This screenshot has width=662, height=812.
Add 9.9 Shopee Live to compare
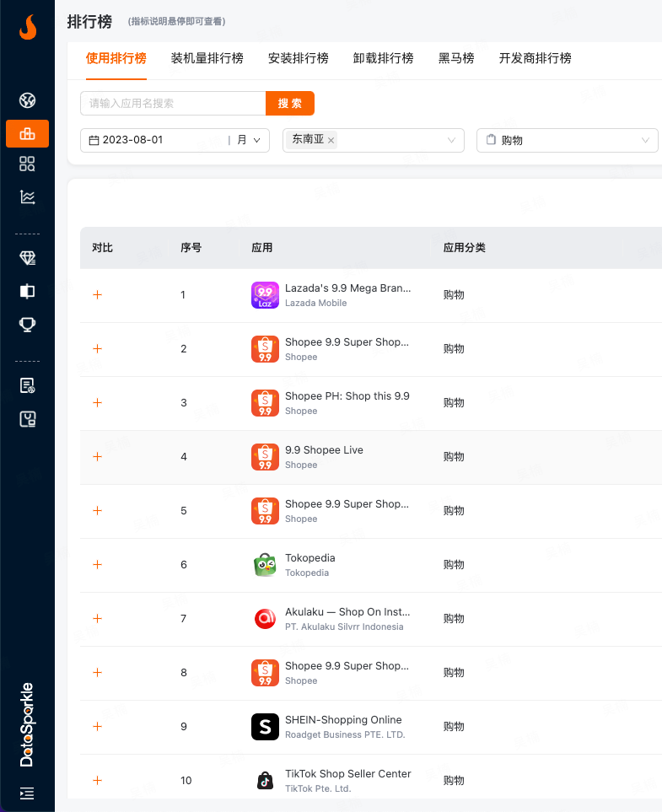pos(97,457)
